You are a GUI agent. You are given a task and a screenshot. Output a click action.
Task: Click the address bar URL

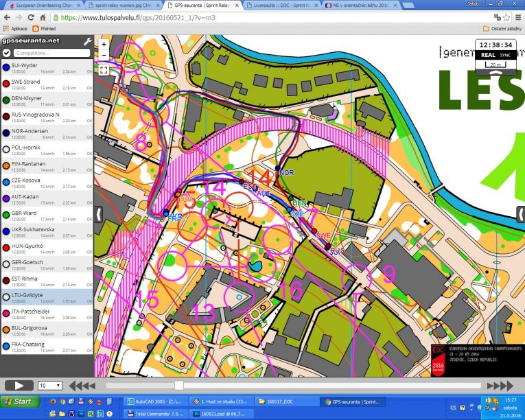pyautogui.click(x=138, y=18)
